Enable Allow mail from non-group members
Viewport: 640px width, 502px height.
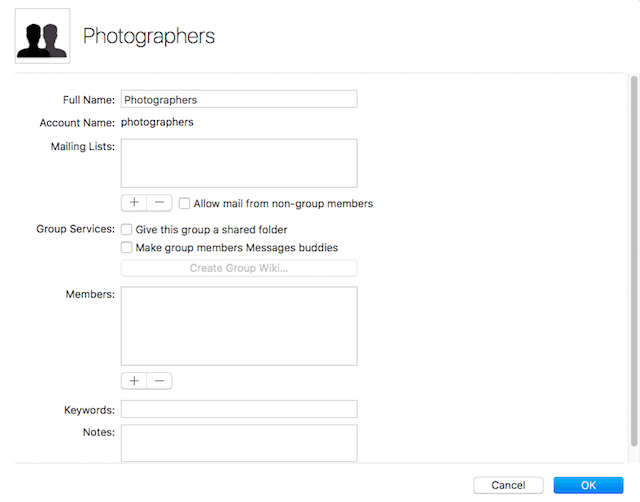185,204
